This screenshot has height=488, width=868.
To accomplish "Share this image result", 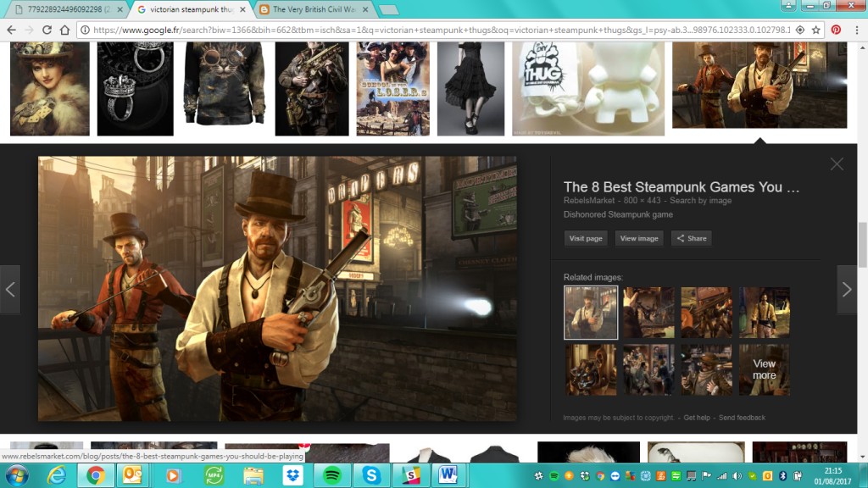I will point(692,238).
